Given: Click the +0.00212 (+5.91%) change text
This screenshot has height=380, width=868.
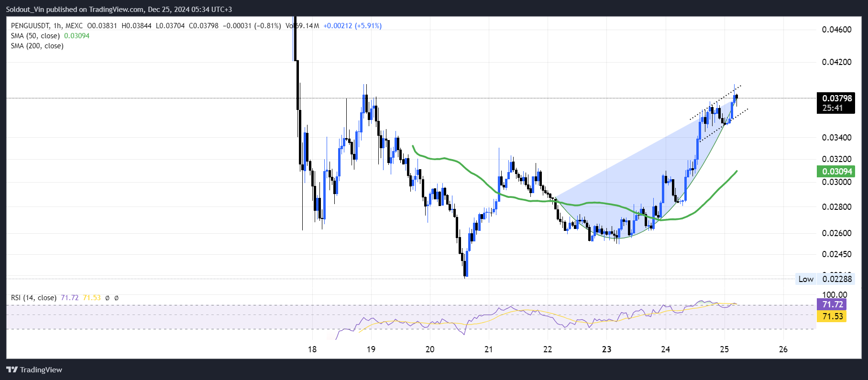Looking at the screenshot, I should point(352,26).
